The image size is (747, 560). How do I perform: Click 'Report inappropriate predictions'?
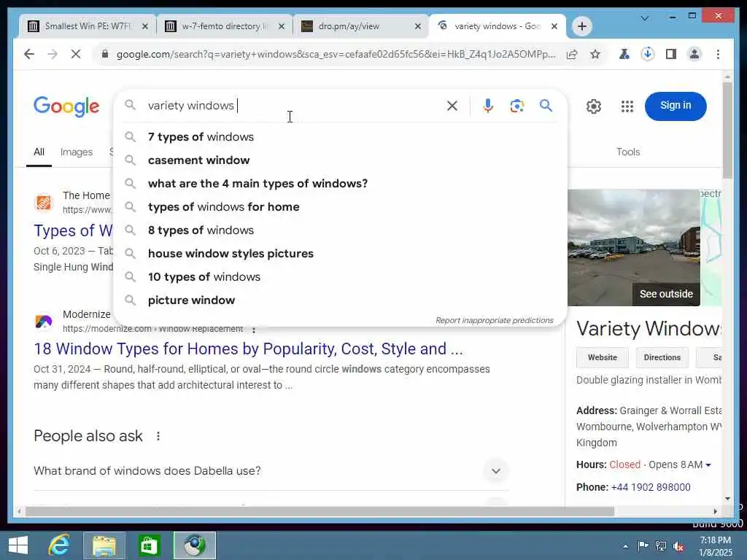pyautogui.click(x=494, y=321)
